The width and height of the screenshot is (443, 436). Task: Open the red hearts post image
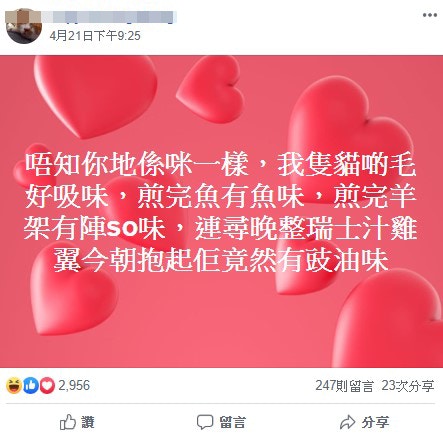221,211
